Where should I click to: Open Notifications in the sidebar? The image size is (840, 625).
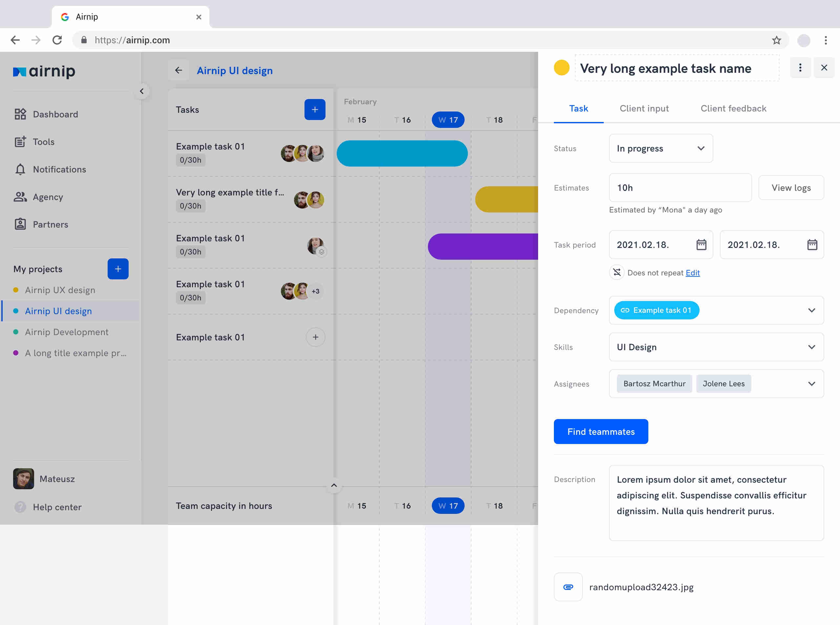click(x=50, y=170)
